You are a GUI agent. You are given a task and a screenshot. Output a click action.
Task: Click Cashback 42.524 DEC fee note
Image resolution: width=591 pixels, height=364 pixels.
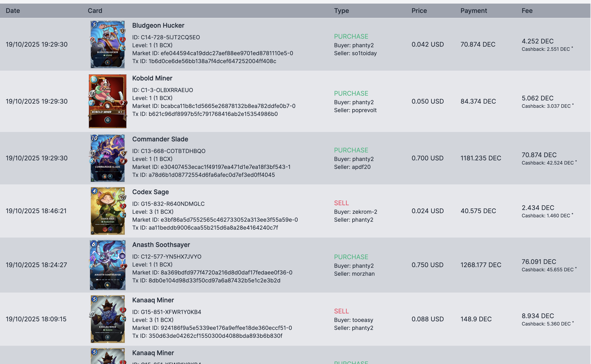click(x=547, y=163)
